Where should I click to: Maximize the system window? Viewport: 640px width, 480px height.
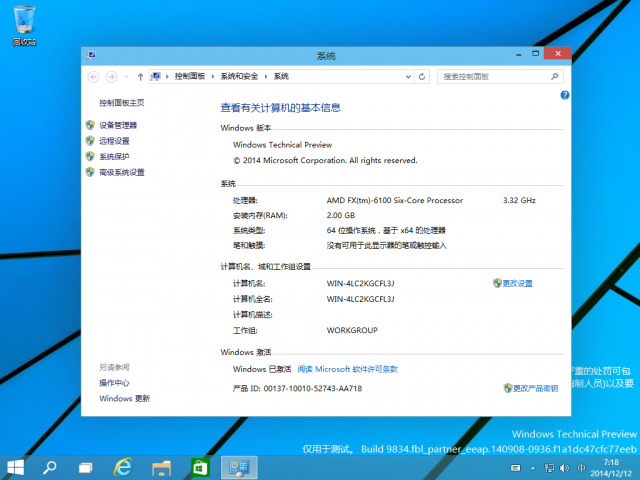536,53
